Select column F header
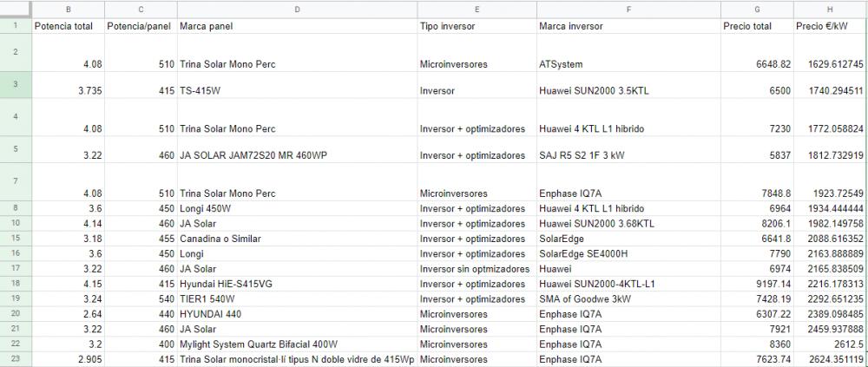The height and width of the screenshot is (367, 868). point(628,10)
